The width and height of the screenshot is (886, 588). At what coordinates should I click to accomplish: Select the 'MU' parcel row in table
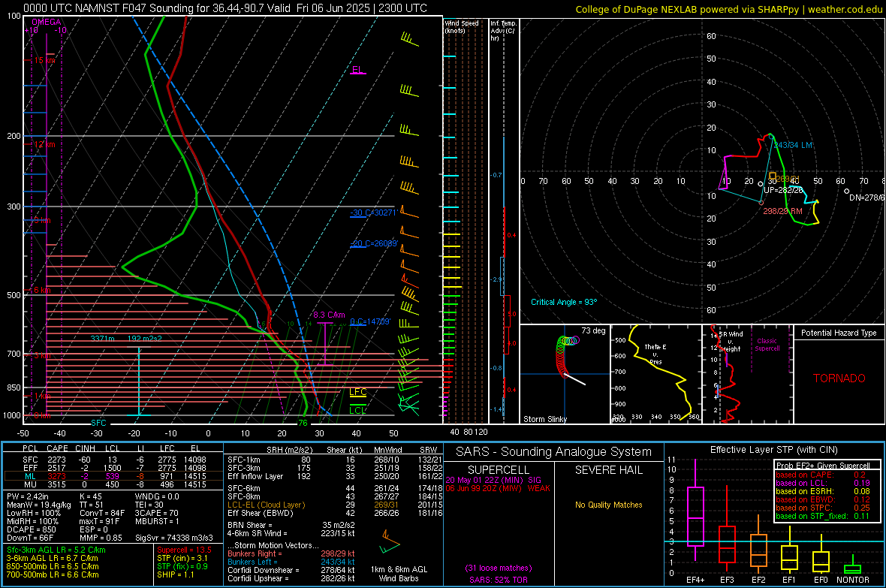113,484
